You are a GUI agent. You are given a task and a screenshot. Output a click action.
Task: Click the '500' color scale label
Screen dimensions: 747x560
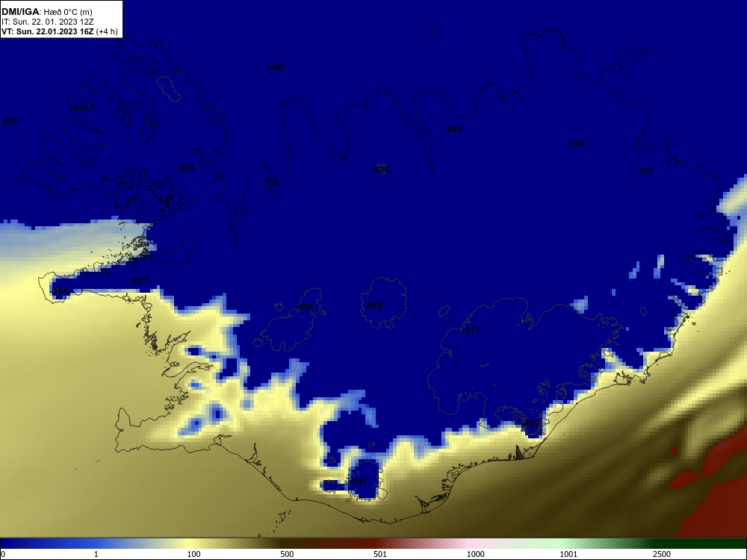(x=287, y=554)
